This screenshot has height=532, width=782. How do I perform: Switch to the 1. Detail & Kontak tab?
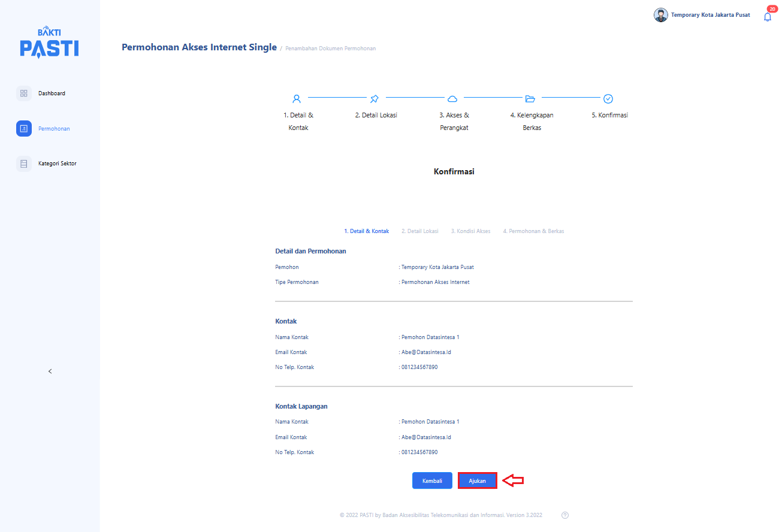[x=366, y=231]
